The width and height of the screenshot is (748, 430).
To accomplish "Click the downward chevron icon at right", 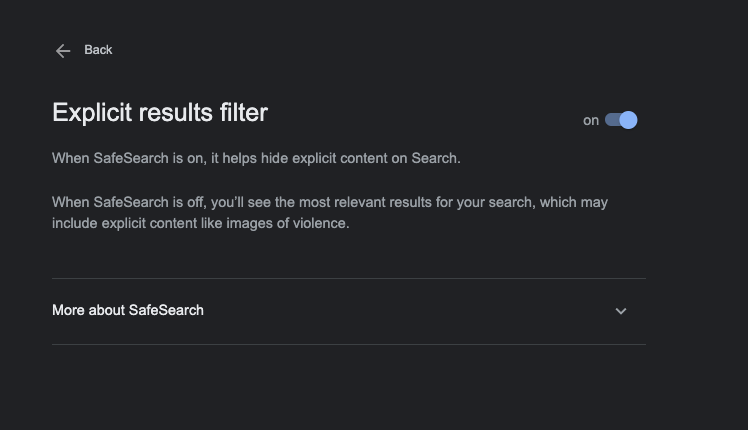I will point(621,311).
